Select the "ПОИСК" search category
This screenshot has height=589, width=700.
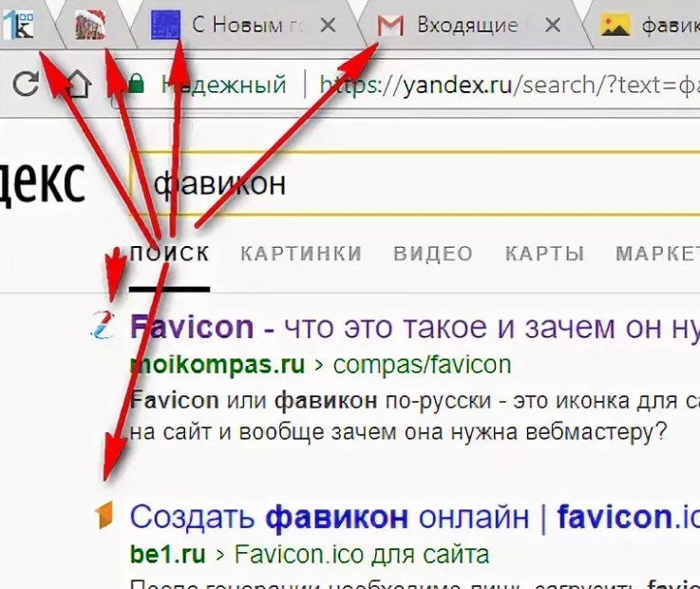(x=170, y=254)
